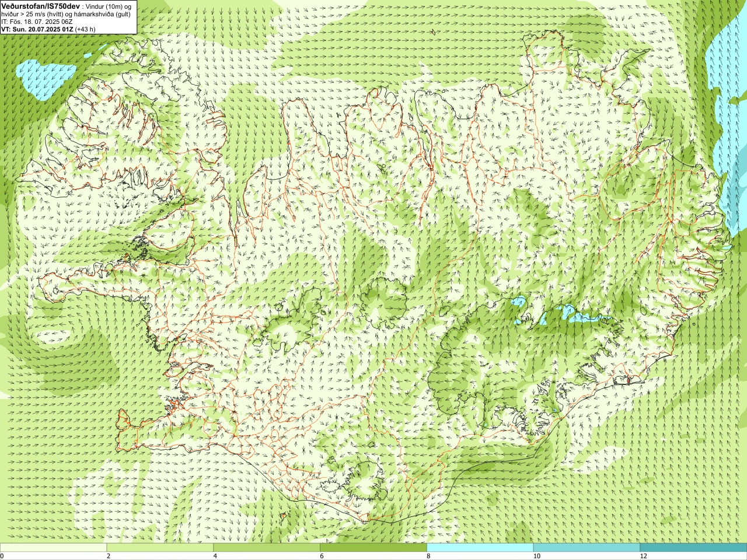The image size is (747, 560).
Task: Click the '2' scale label
Action: pos(109,556)
